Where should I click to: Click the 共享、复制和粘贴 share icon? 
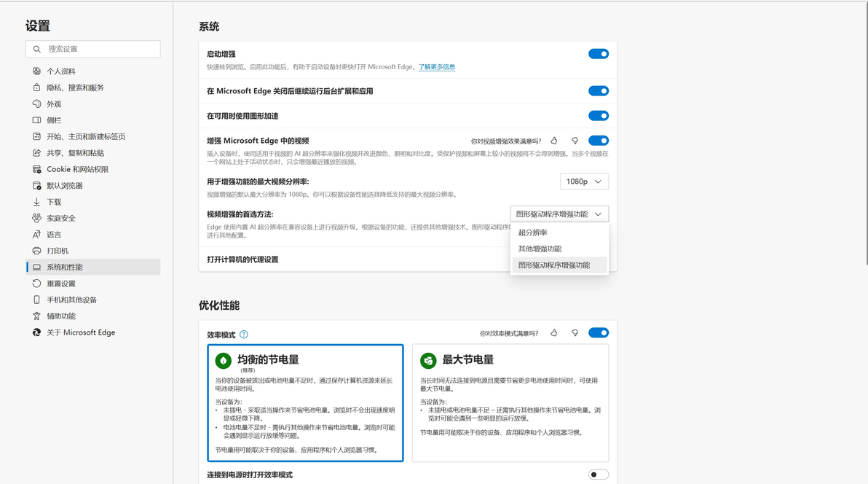click(x=36, y=153)
